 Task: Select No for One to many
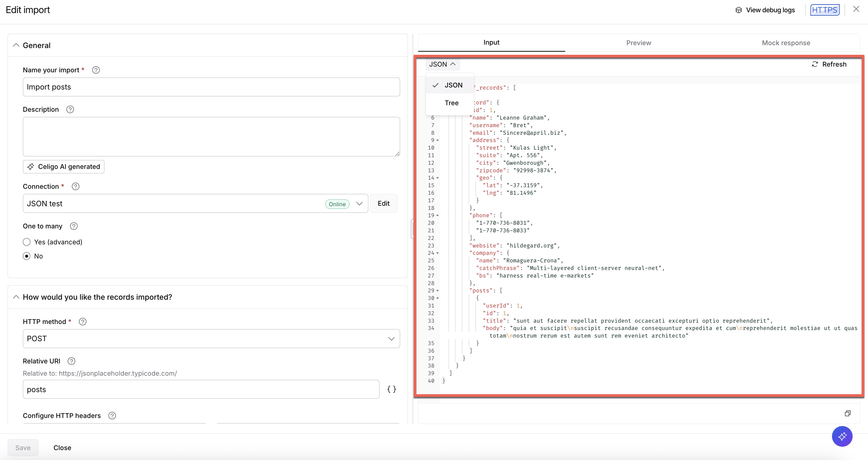tap(27, 256)
